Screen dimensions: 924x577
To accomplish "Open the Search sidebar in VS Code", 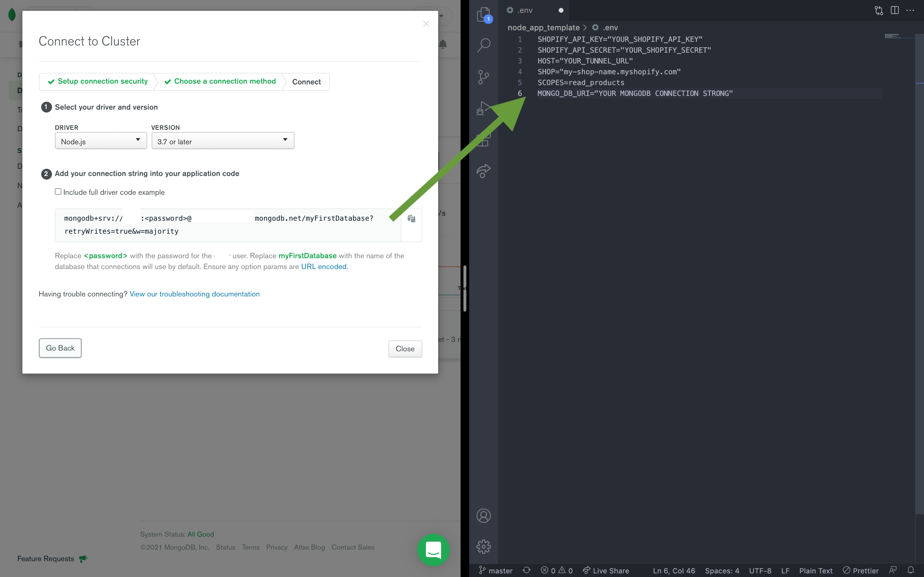I will click(x=484, y=45).
